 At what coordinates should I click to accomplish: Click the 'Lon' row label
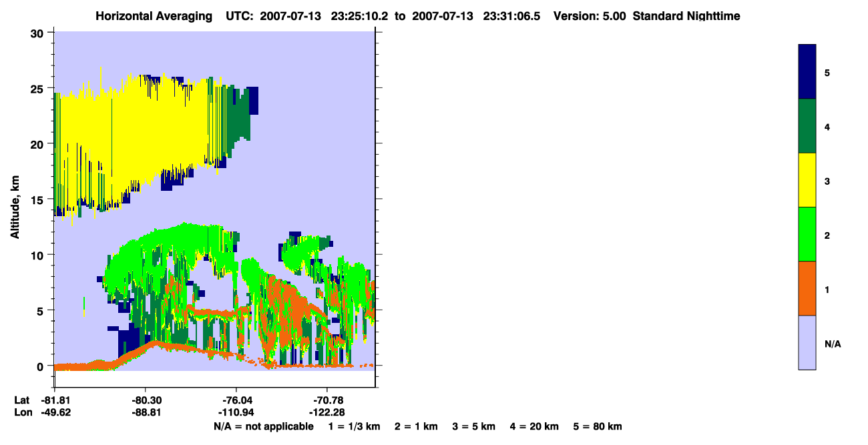pyautogui.click(x=22, y=412)
